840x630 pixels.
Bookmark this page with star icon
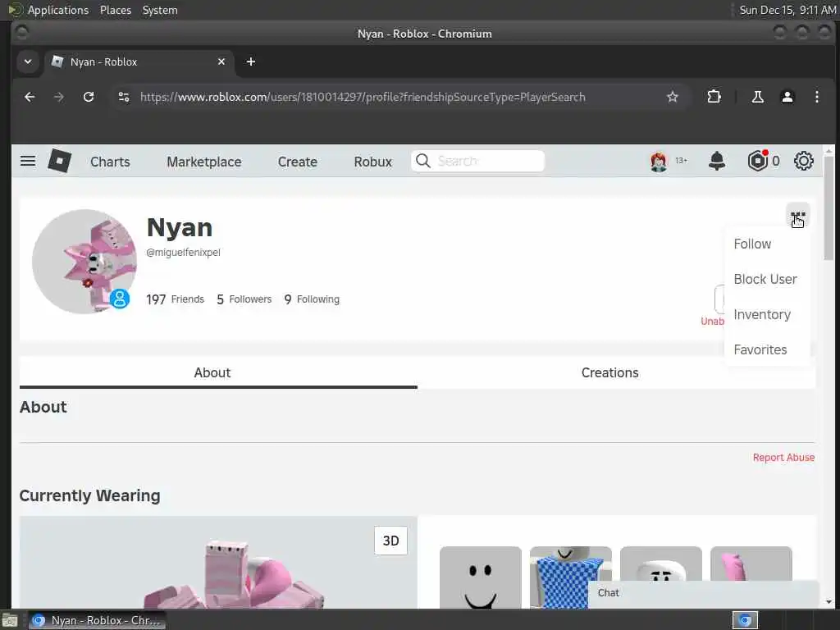point(673,97)
